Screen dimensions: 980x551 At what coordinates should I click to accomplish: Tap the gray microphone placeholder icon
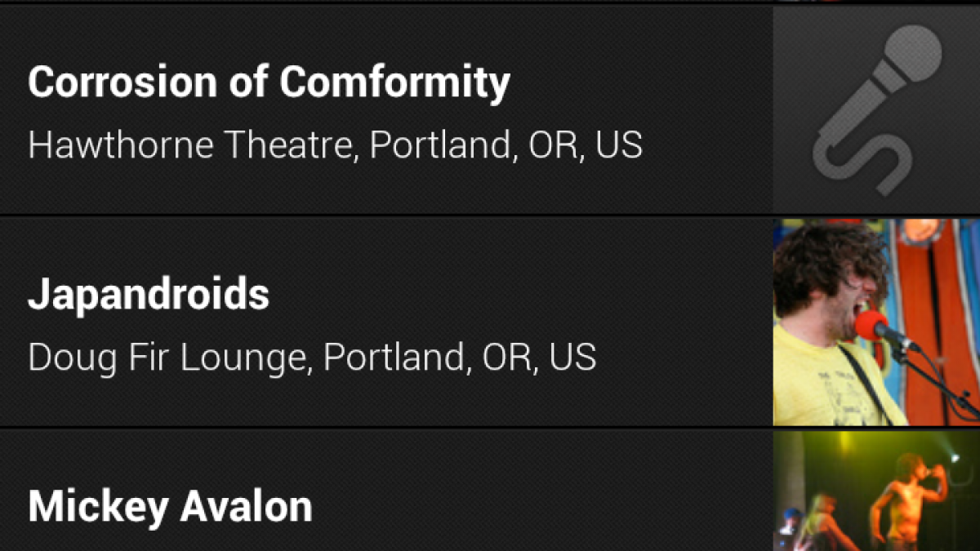876,110
